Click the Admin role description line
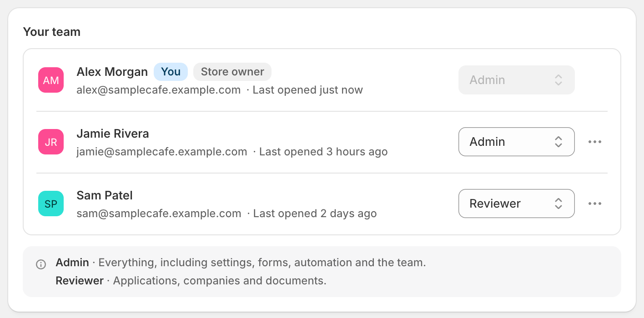Screen dimensions: 644x318 click(x=241, y=263)
